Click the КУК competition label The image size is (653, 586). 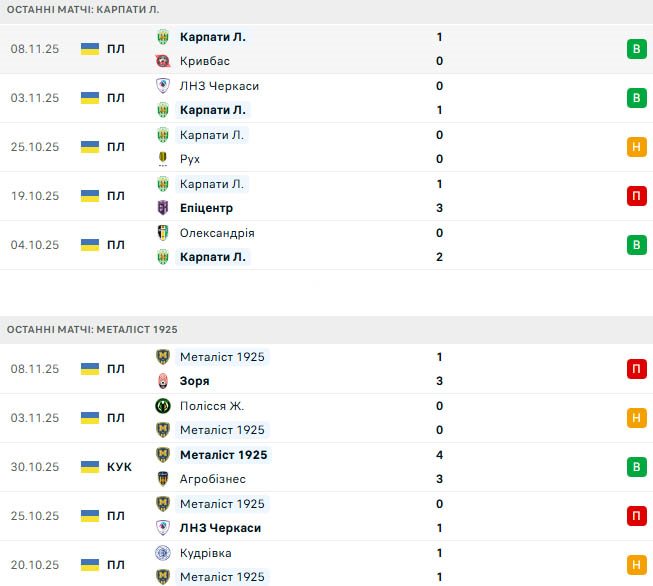click(x=119, y=467)
